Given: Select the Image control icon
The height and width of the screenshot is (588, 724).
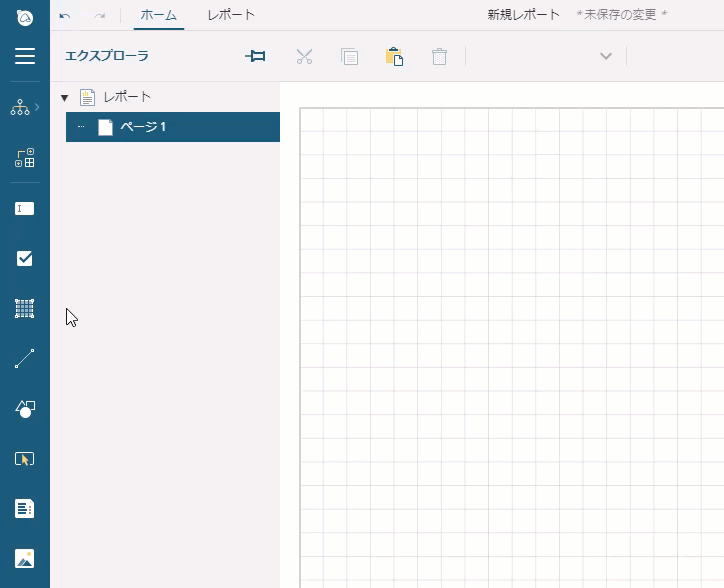Looking at the screenshot, I should pyautogui.click(x=25, y=558).
